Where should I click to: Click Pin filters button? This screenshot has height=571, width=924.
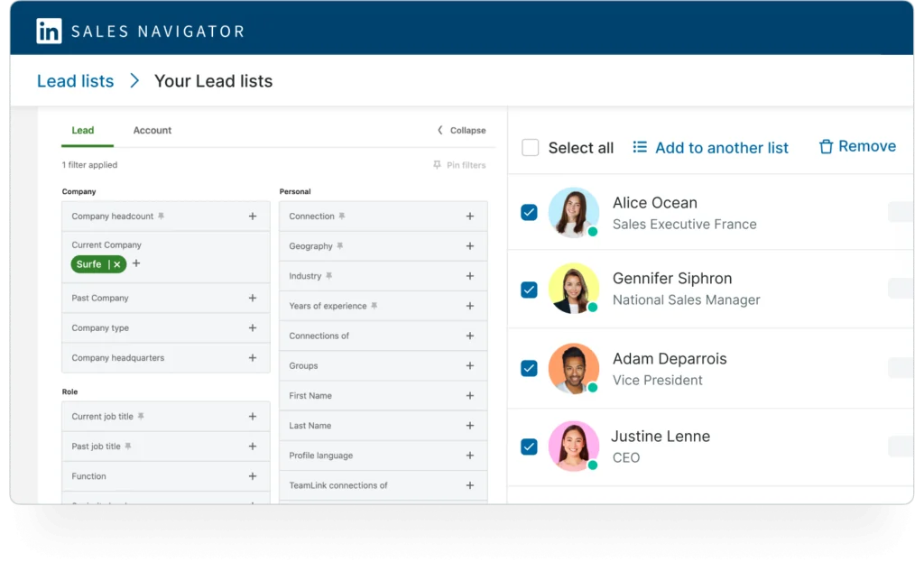click(x=459, y=165)
